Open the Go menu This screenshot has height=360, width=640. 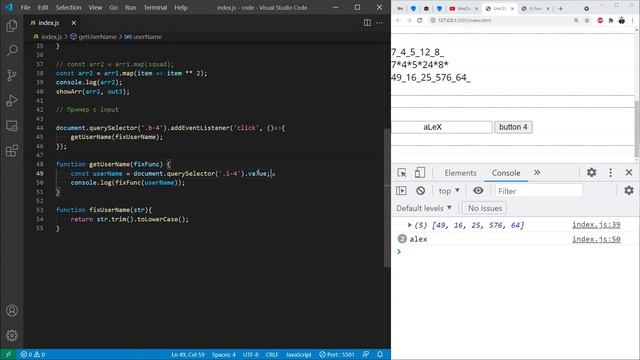tap(113, 7)
